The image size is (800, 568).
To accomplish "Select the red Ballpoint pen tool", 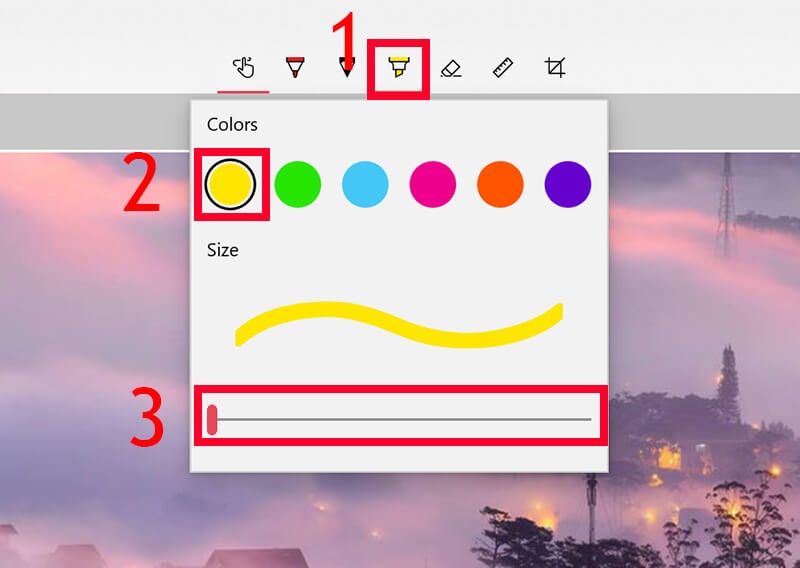I will (295, 67).
